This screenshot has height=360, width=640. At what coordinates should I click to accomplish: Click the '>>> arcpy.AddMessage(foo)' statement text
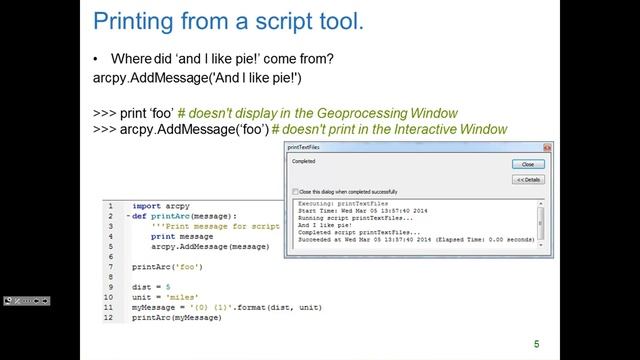pos(181,129)
